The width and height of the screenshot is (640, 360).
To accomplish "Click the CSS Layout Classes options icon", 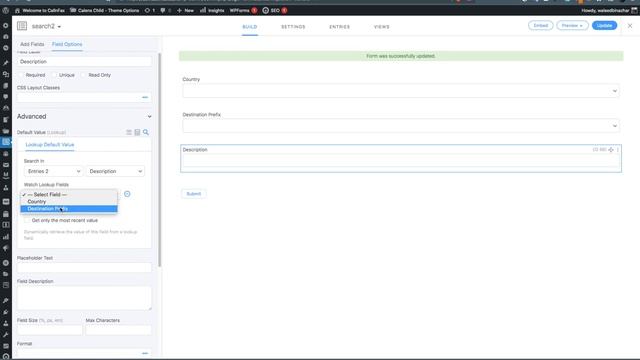I will tap(145, 98).
